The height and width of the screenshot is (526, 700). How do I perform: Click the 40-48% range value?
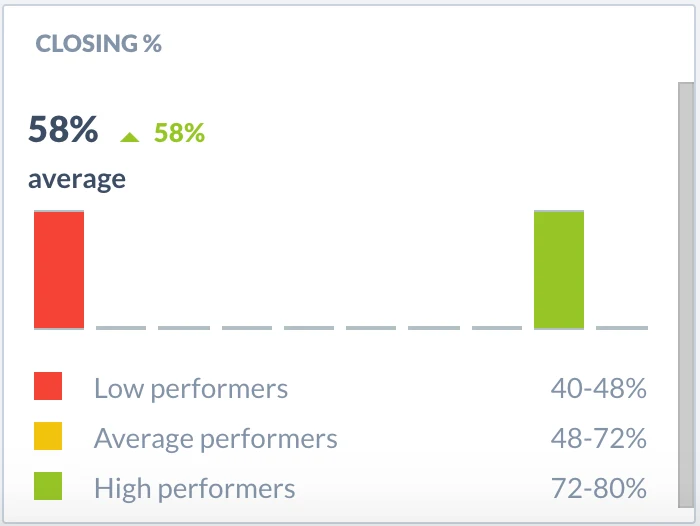599,388
